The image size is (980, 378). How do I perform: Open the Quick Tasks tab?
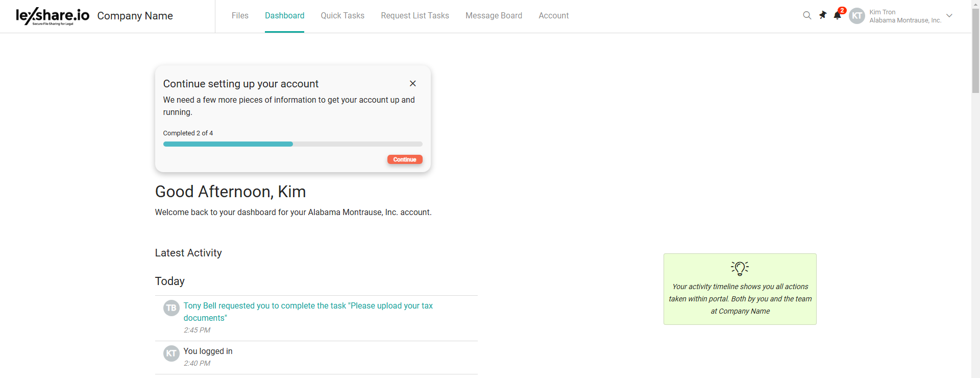[342, 16]
